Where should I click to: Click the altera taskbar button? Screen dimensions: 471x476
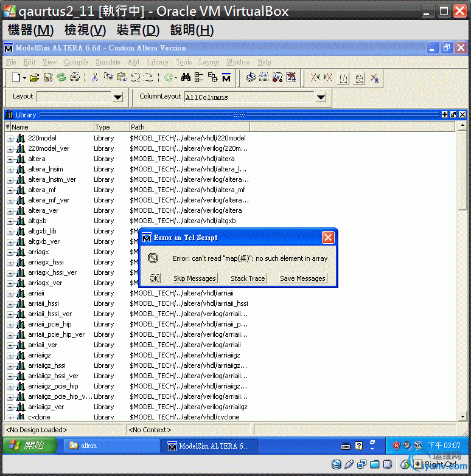[x=111, y=446]
